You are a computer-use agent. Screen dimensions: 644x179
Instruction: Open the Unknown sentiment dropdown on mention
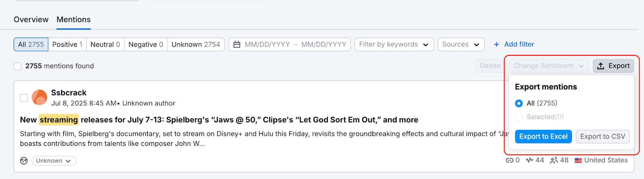tap(54, 161)
